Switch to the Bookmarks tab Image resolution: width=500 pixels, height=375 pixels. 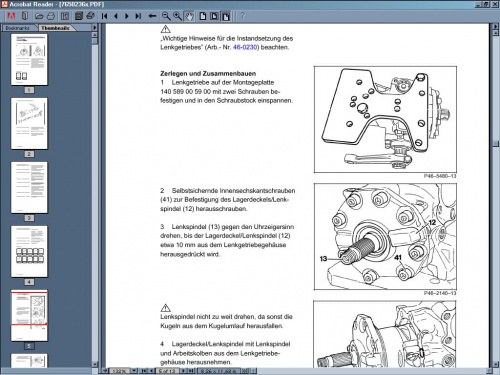(18, 28)
